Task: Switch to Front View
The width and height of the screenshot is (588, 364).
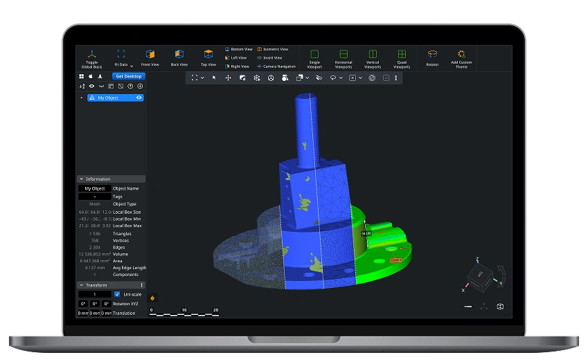Action: click(x=150, y=54)
